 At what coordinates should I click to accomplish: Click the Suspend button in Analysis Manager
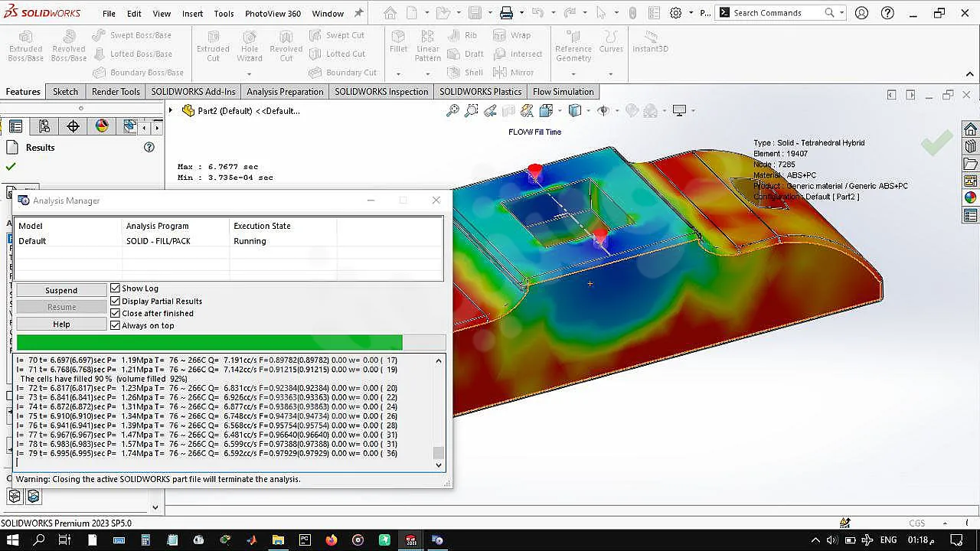pos(61,291)
